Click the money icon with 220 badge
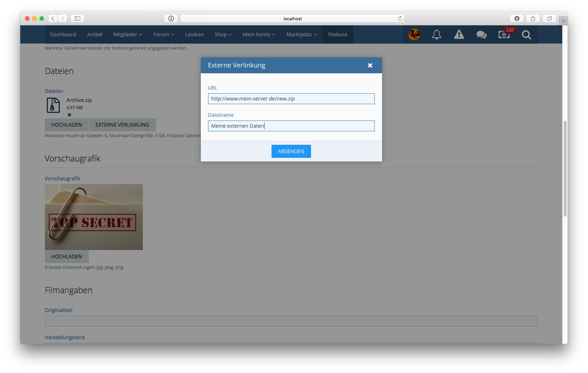The image size is (588, 373). tap(504, 34)
